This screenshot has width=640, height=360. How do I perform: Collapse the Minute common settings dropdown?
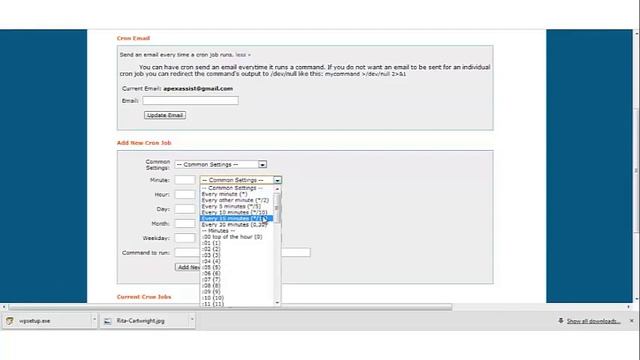(x=277, y=180)
